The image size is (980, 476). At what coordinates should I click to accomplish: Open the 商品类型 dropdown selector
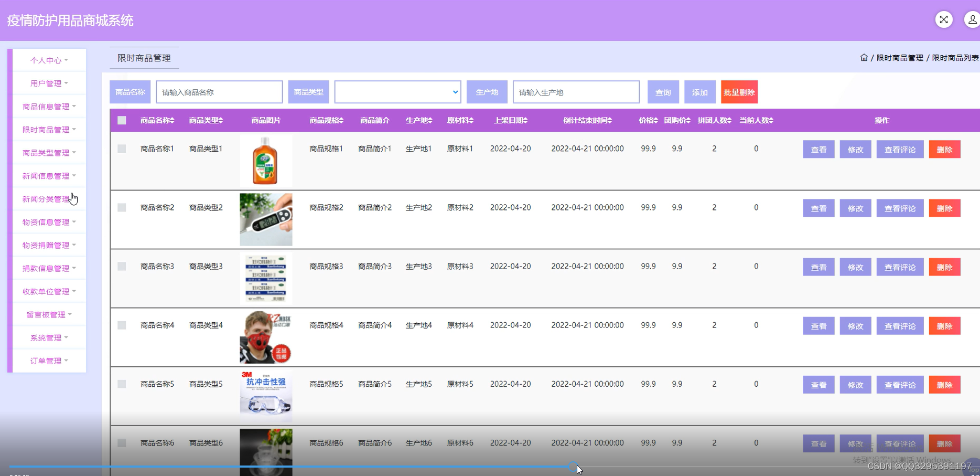398,92
